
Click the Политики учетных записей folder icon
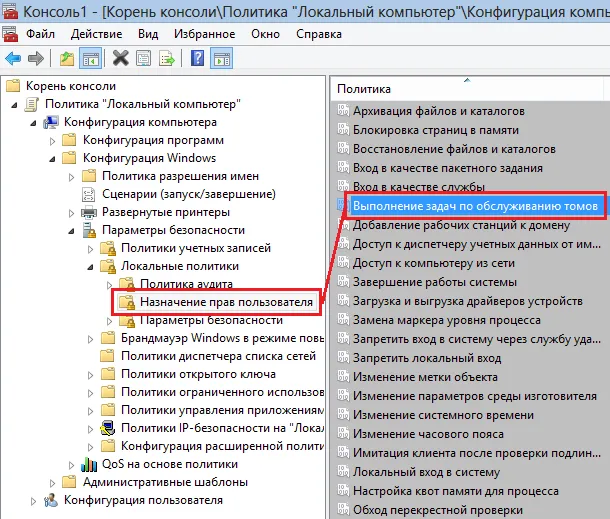(108, 248)
